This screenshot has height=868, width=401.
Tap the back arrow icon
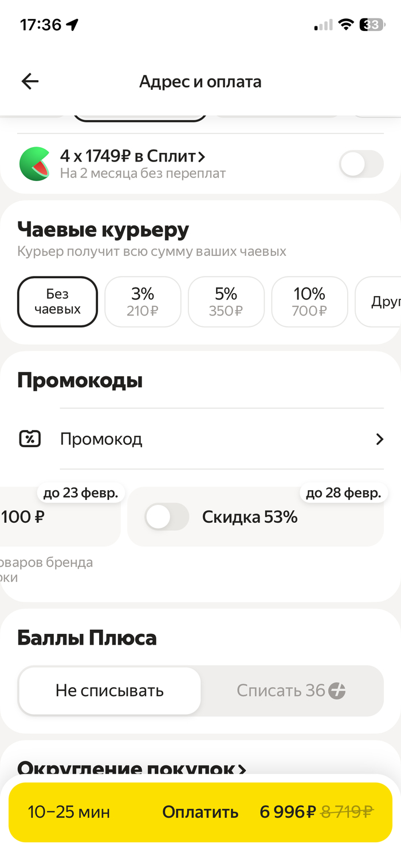click(x=30, y=82)
